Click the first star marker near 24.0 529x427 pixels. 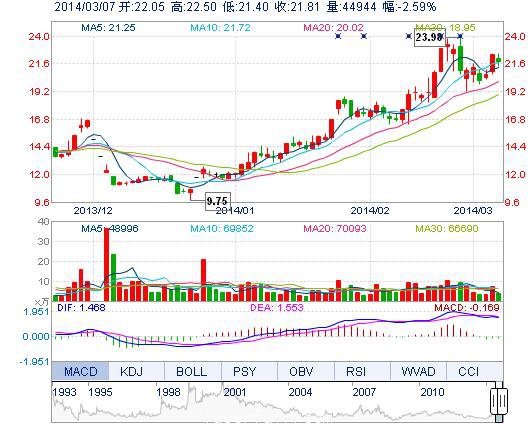[x=338, y=36]
